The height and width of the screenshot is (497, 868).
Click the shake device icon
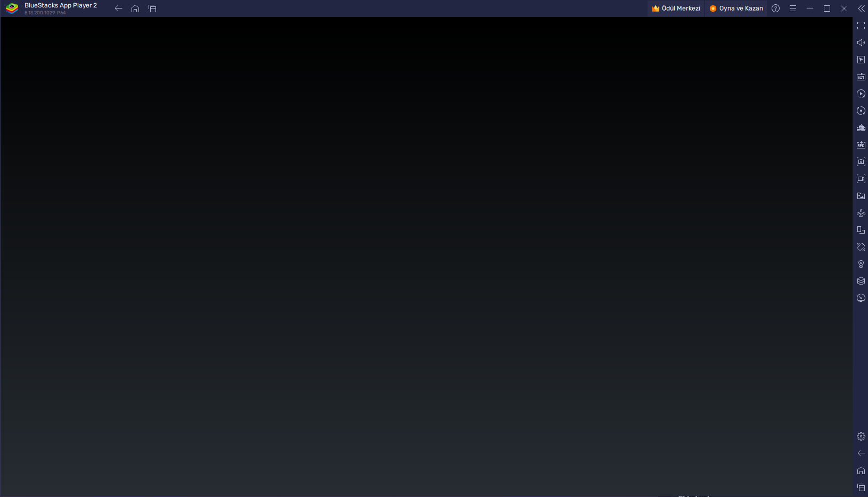click(861, 247)
